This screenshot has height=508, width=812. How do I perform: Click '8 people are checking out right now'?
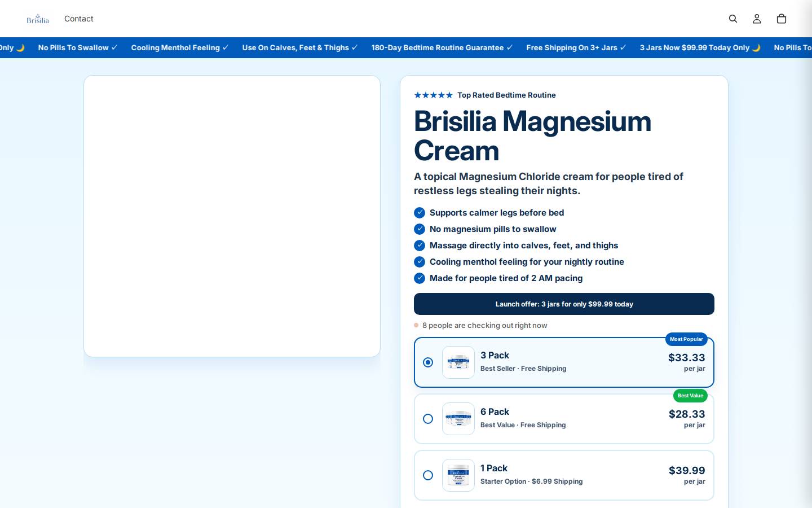pyautogui.click(x=484, y=325)
